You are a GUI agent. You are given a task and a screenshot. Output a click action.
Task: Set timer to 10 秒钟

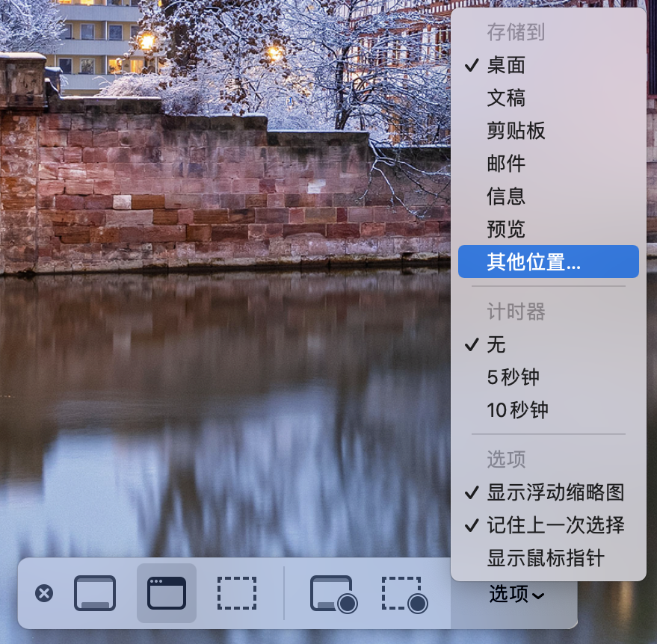(x=517, y=410)
